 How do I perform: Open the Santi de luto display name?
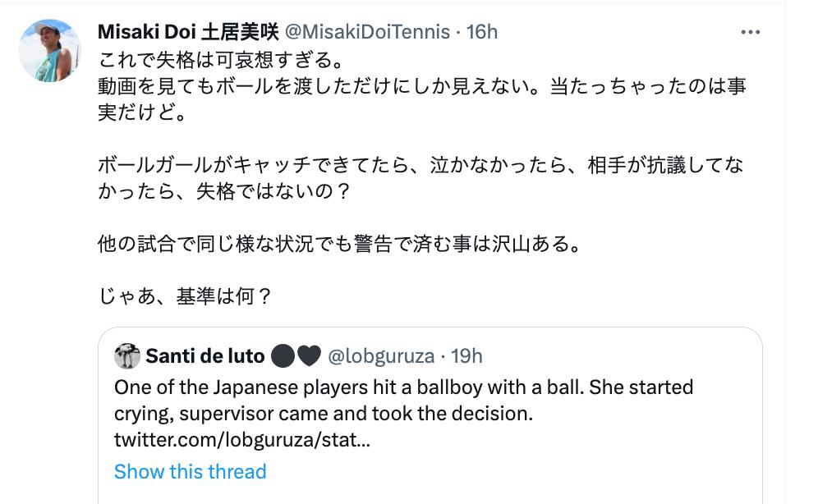click(x=205, y=356)
